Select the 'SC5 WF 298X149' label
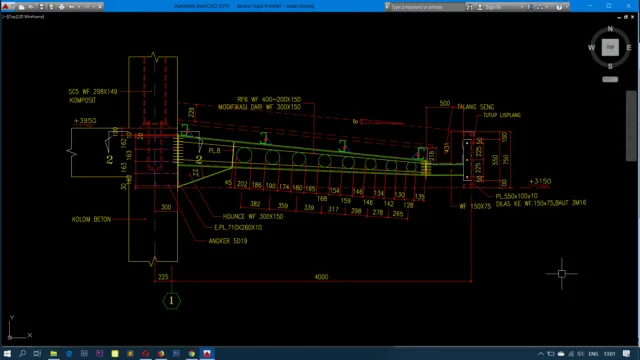 click(x=93, y=91)
